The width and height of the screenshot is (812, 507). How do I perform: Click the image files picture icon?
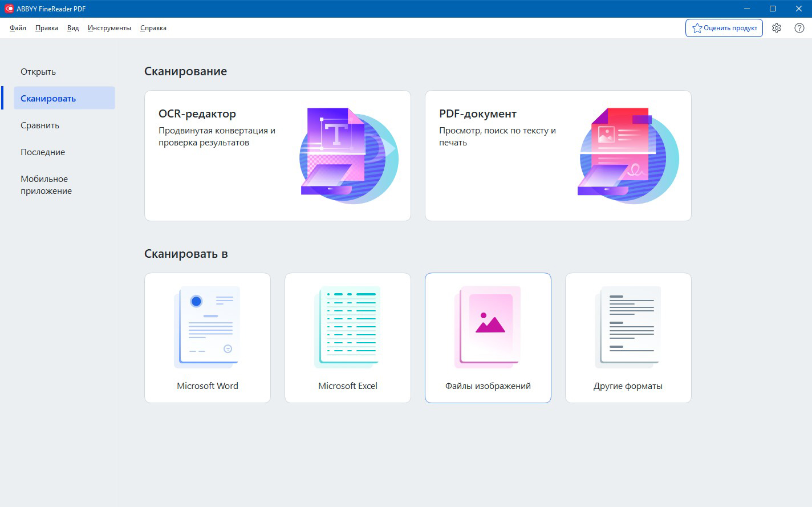[488, 327]
